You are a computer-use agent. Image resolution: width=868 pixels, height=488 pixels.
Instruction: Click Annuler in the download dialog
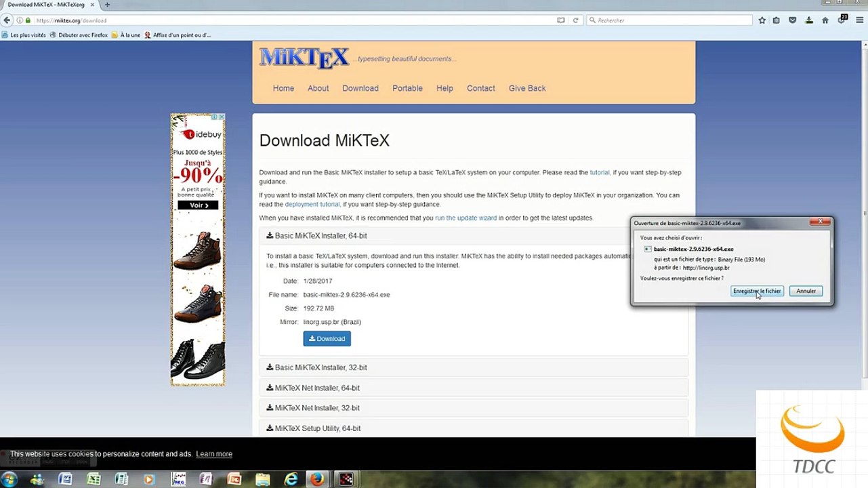tap(806, 291)
